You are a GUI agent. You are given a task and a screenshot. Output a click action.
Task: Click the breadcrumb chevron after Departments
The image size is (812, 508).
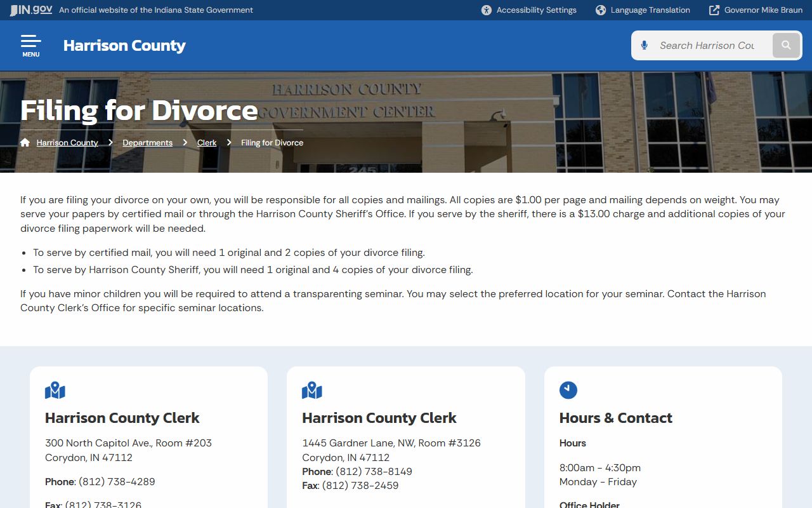[185, 142]
